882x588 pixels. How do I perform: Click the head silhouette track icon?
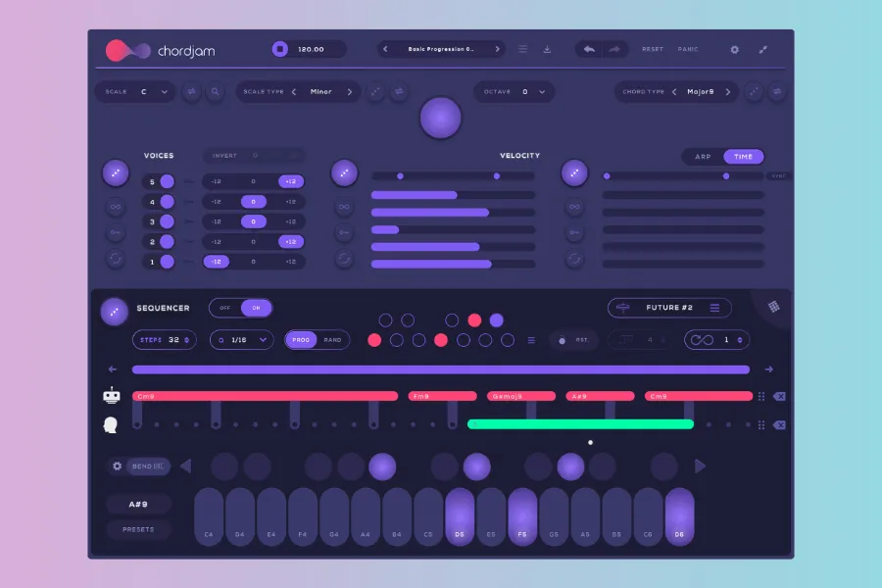pos(112,425)
